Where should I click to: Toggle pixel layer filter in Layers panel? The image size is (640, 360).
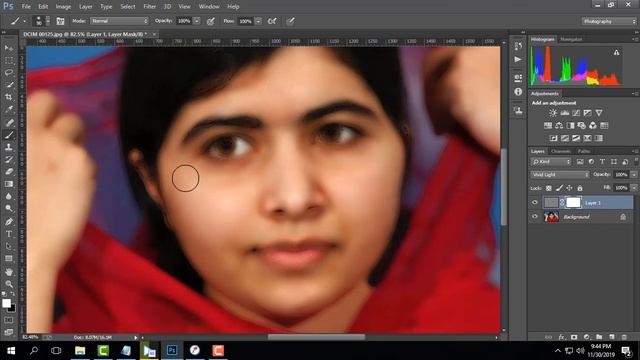(x=580, y=162)
